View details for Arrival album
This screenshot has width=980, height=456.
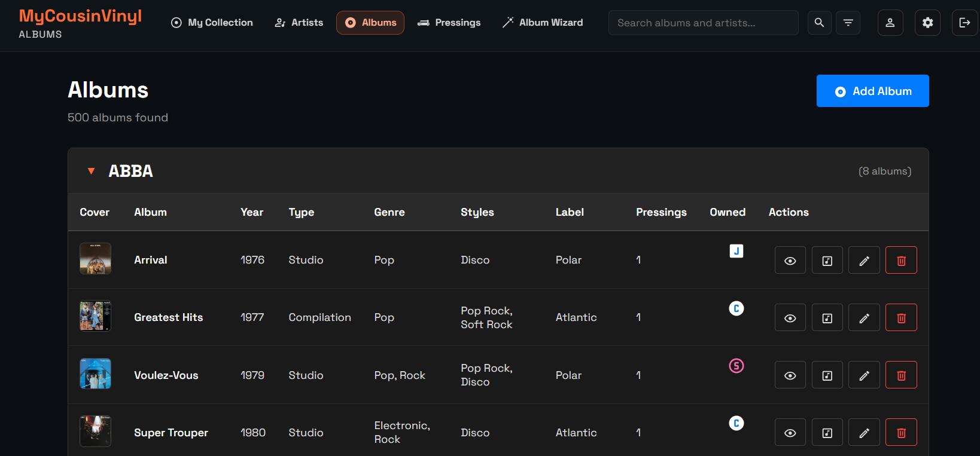click(790, 260)
